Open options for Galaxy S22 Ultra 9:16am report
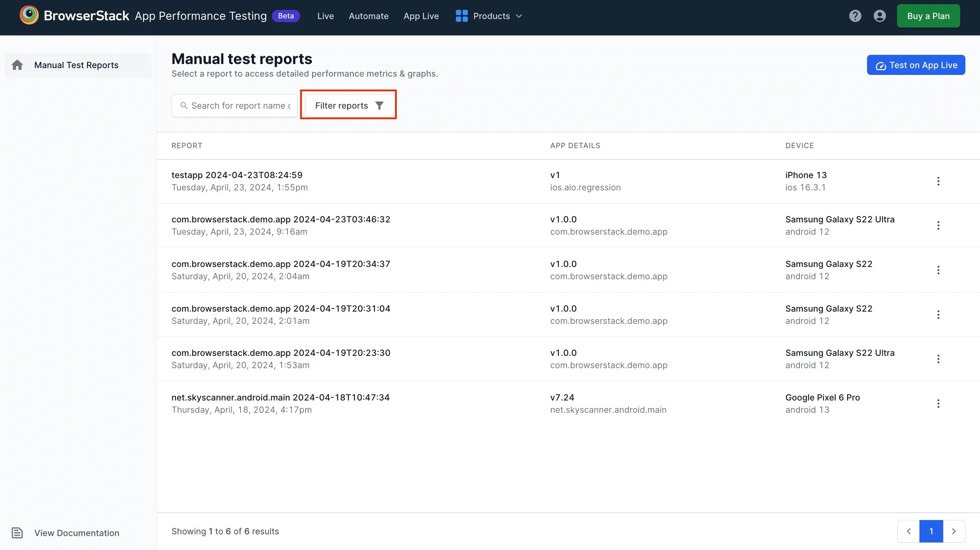 [x=938, y=225]
